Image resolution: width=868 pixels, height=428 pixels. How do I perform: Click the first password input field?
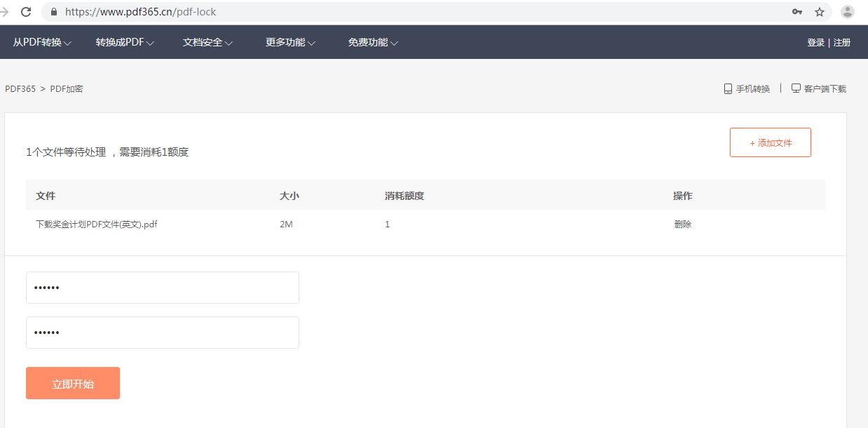pos(162,288)
